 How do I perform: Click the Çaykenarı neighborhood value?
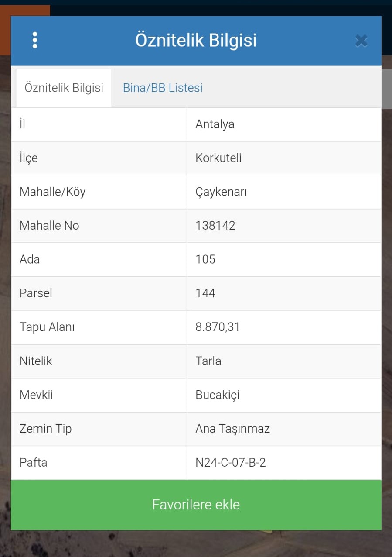(x=221, y=192)
